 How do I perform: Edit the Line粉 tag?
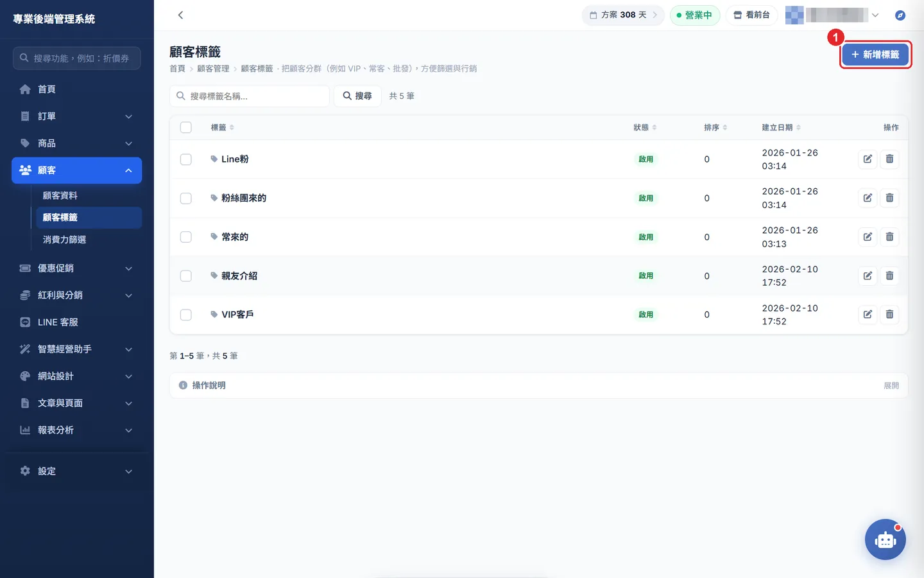click(868, 159)
